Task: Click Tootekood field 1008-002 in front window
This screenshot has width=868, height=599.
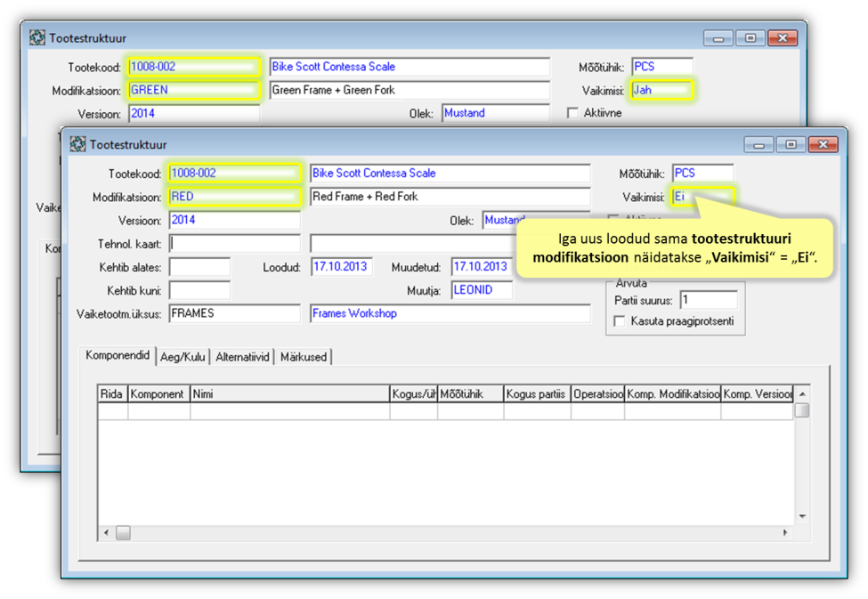Action: pyautogui.click(x=235, y=174)
